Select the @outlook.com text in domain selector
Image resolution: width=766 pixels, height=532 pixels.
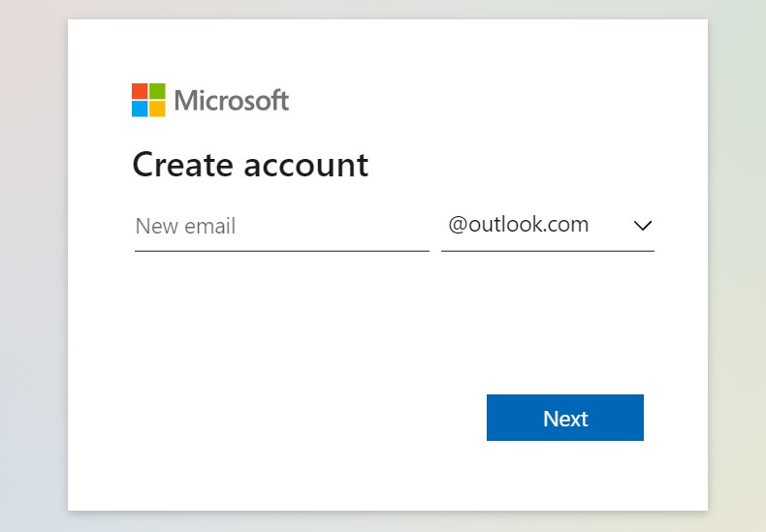click(519, 225)
